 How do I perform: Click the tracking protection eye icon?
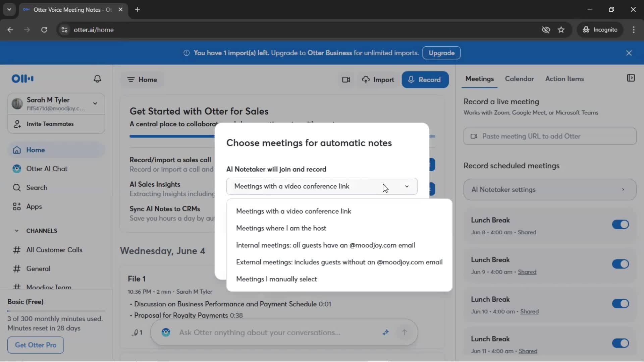click(546, 30)
